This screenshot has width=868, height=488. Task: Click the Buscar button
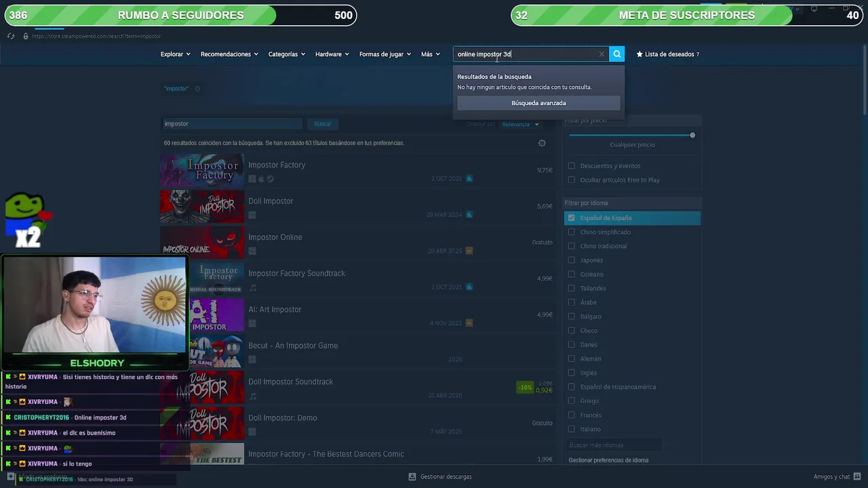coord(323,123)
